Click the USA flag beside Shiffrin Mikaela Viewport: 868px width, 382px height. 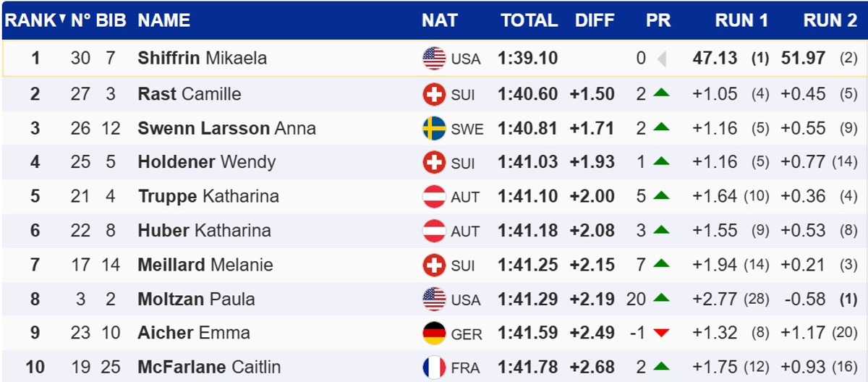click(x=434, y=59)
